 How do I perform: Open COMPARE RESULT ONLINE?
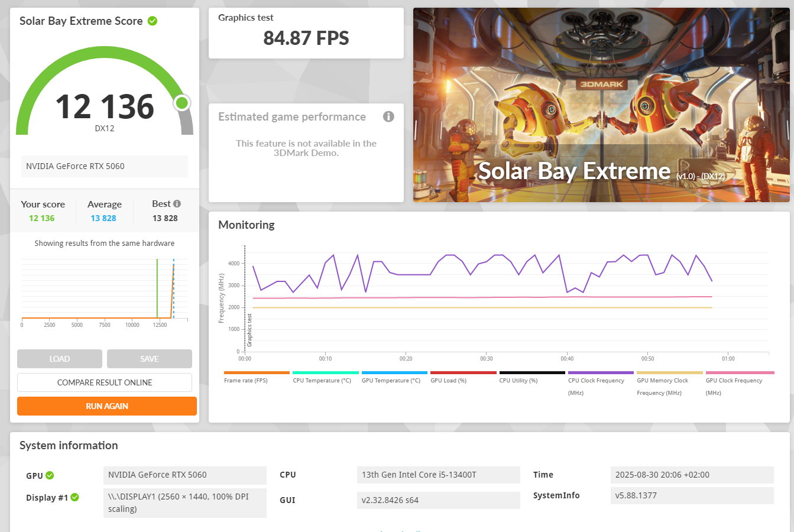(x=105, y=382)
